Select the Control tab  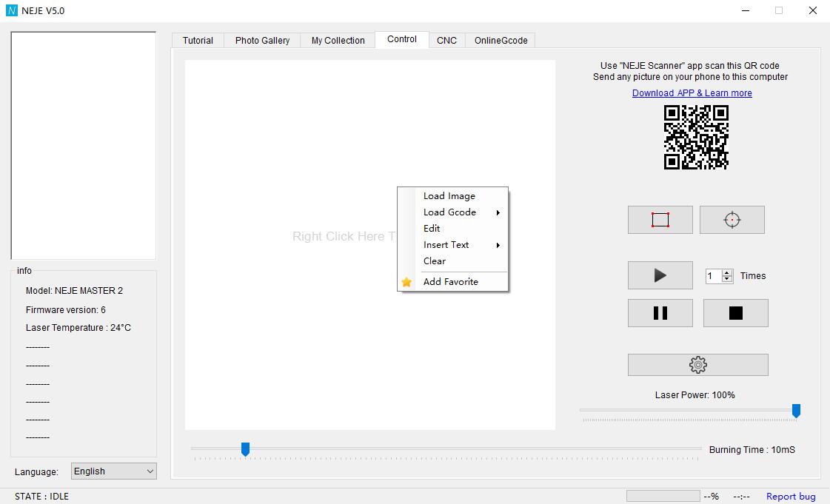[x=402, y=39]
